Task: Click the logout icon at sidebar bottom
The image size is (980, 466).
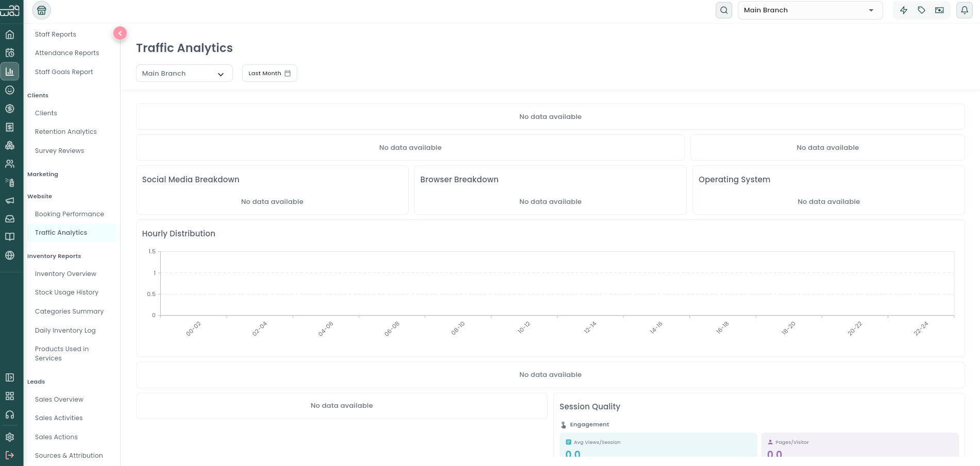Action: [x=10, y=455]
